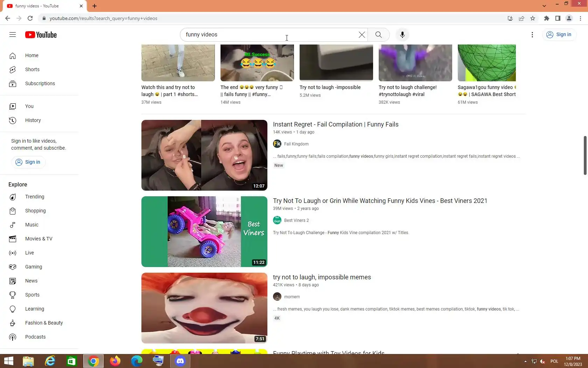Visit momem channel
Viewport: 588px width, 368px height.
(x=292, y=297)
